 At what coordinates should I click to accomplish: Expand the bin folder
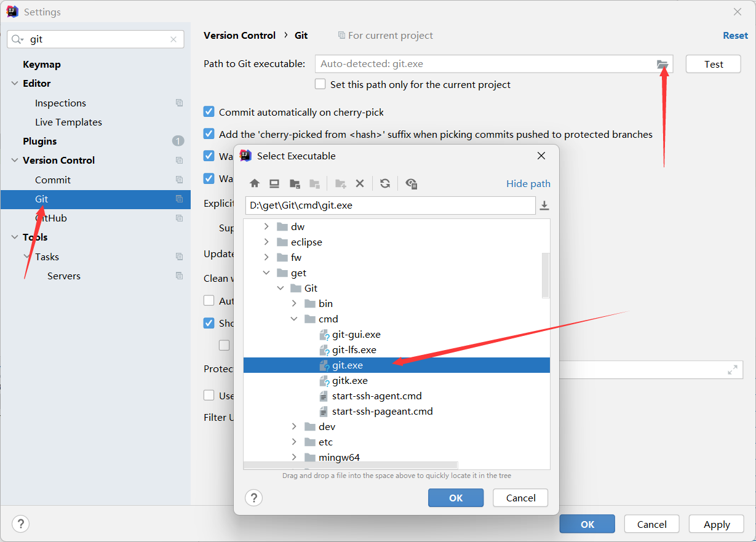pos(294,303)
